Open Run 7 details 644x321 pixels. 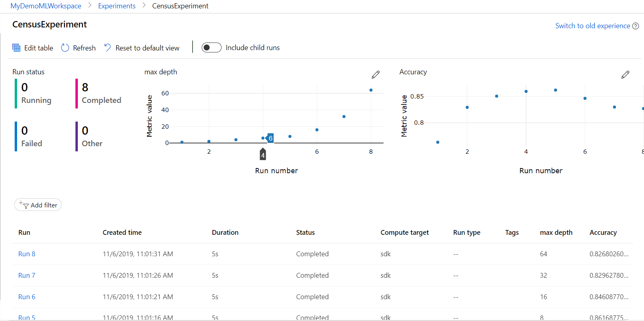(x=27, y=275)
